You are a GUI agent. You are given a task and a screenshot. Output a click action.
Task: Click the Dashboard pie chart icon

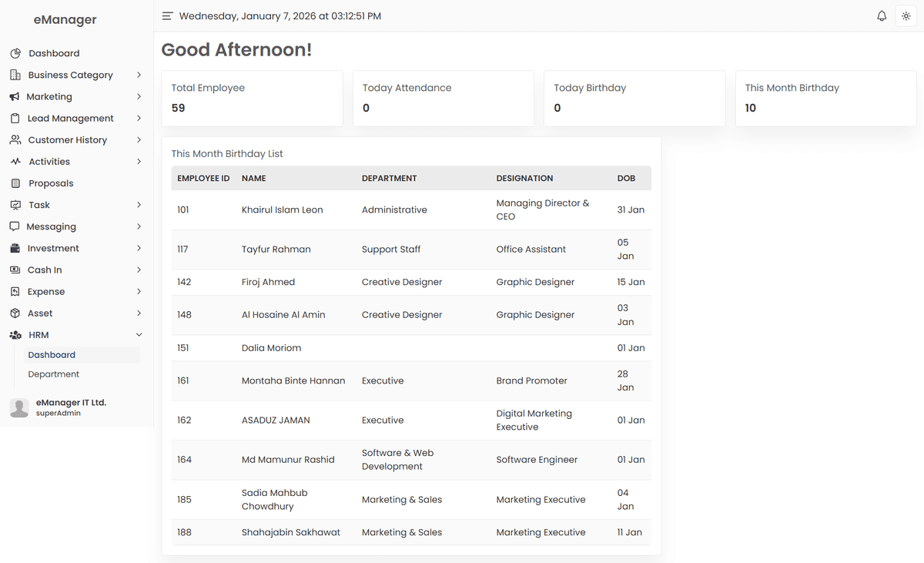[15, 53]
